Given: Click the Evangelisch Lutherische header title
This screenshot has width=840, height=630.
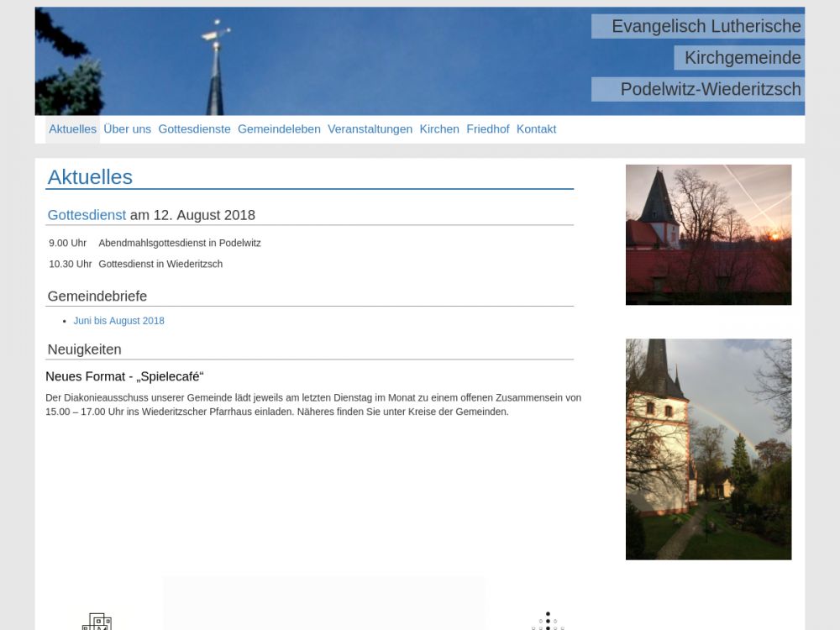Looking at the screenshot, I should click(x=706, y=27).
